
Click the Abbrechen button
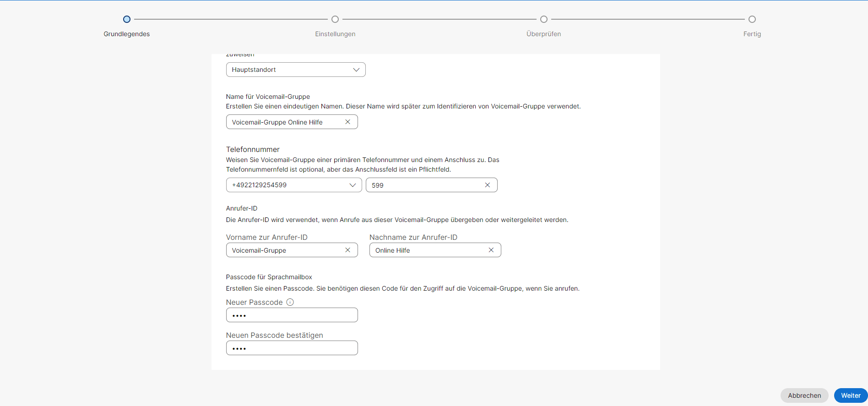point(804,395)
